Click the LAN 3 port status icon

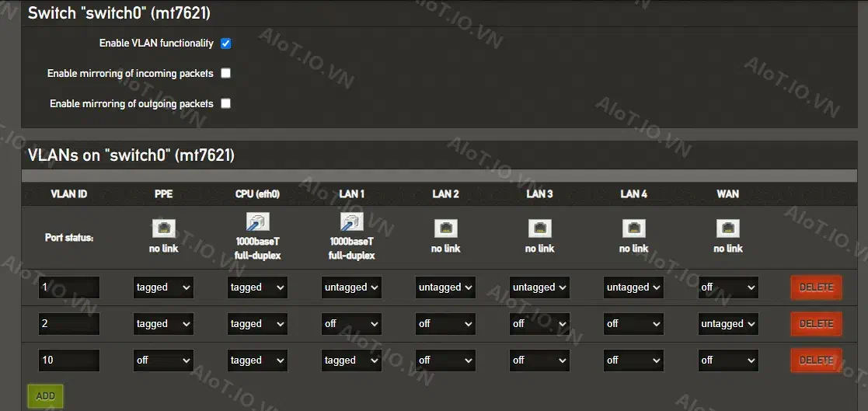click(x=540, y=228)
